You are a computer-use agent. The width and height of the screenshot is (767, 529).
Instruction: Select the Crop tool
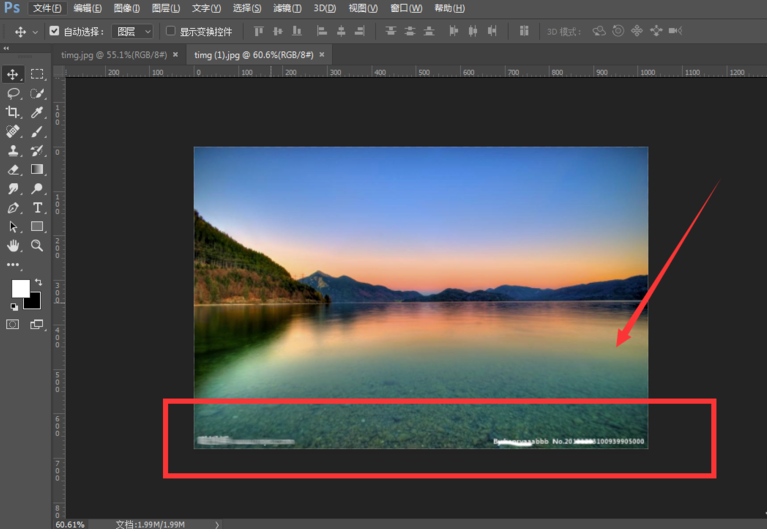click(13, 112)
